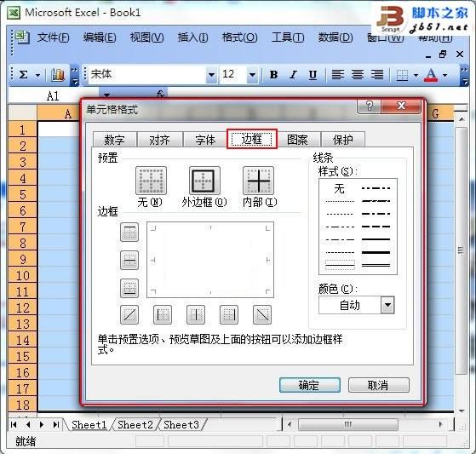Toggle the top border button

point(129,233)
